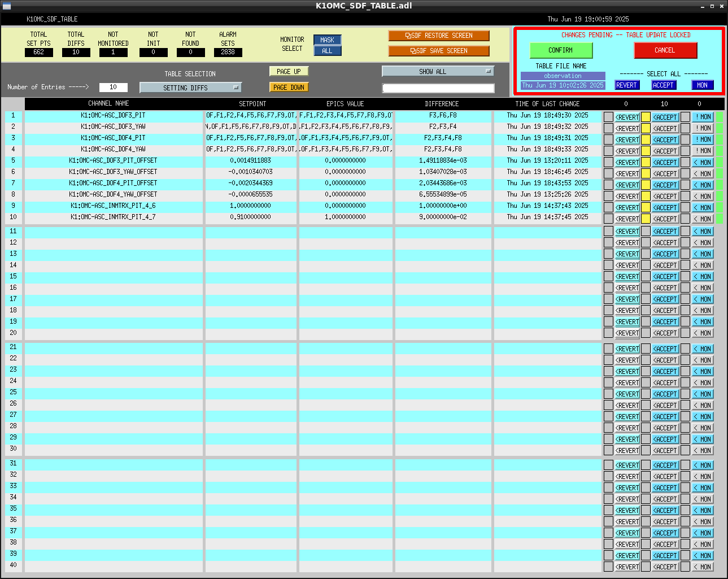Click setpoint value -0.0010340703
Image resolution: width=728 pixels, height=579 pixels.
click(250, 172)
